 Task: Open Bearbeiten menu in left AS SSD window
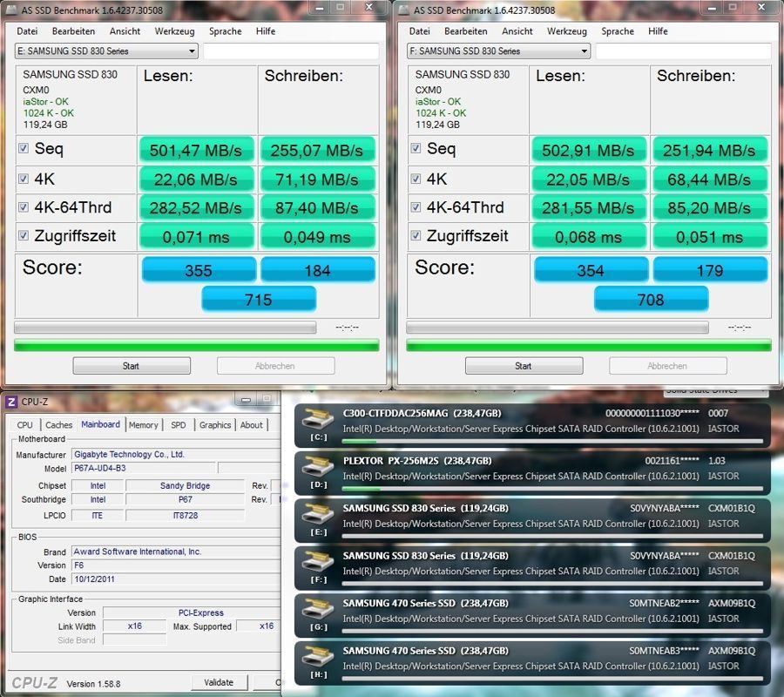[73, 31]
